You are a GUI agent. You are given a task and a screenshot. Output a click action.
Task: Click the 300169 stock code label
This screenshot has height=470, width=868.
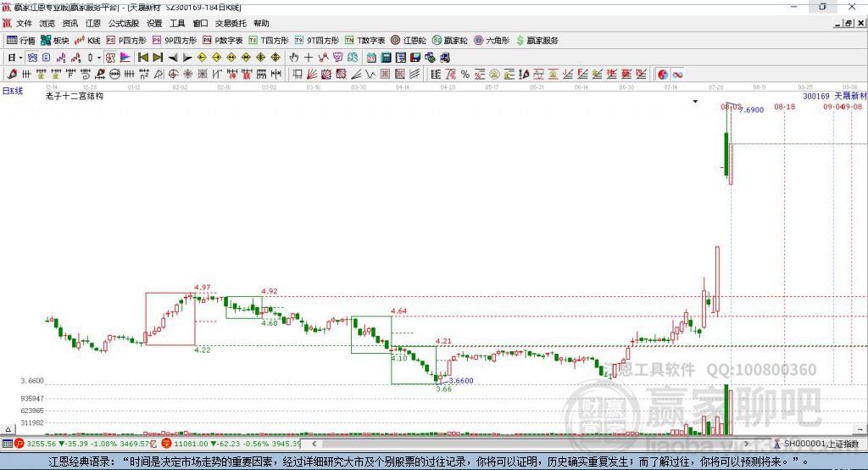[x=816, y=96]
